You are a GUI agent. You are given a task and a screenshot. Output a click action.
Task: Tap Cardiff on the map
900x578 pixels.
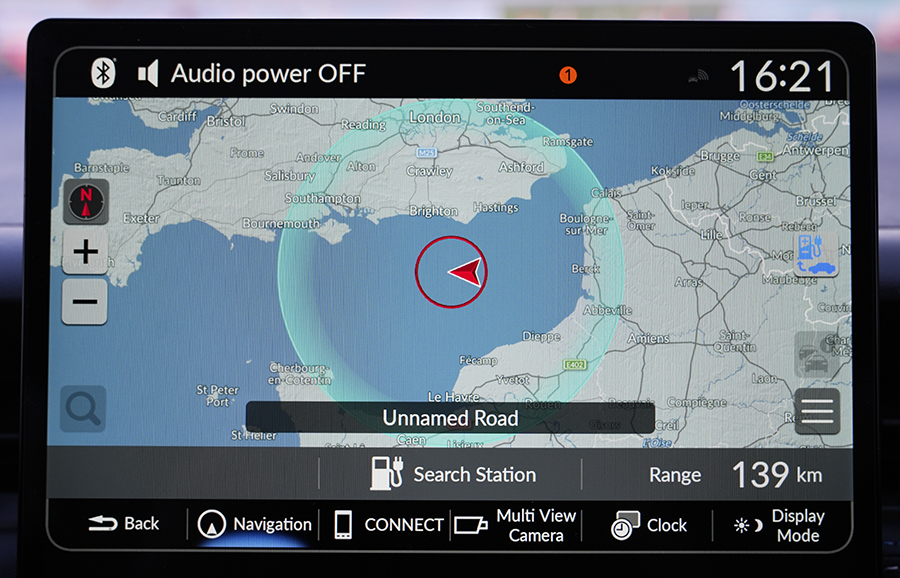click(x=177, y=117)
